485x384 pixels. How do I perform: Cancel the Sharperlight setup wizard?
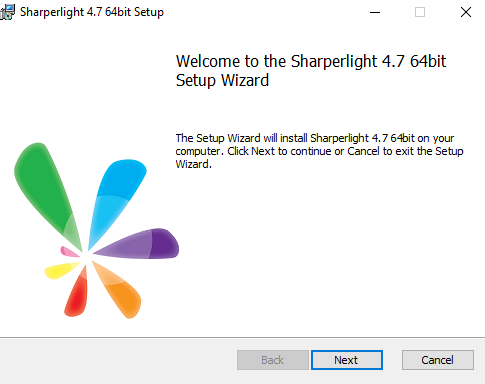coord(438,360)
